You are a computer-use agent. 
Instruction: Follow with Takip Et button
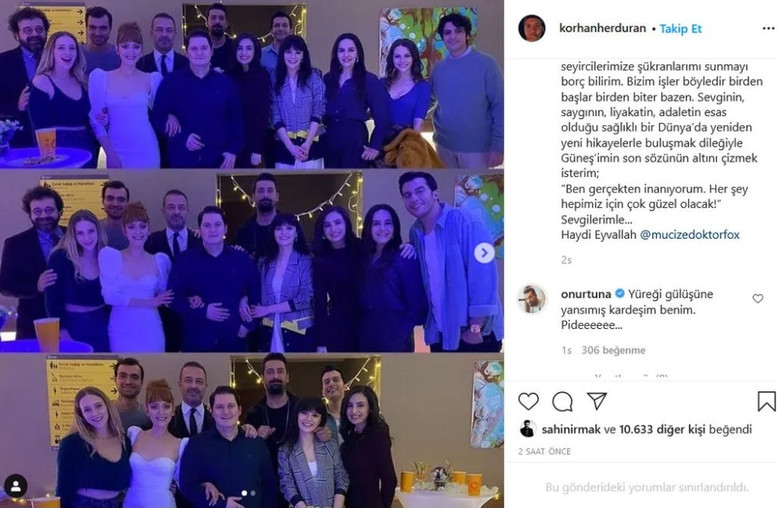pyautogui.click(x=680, y=29)
